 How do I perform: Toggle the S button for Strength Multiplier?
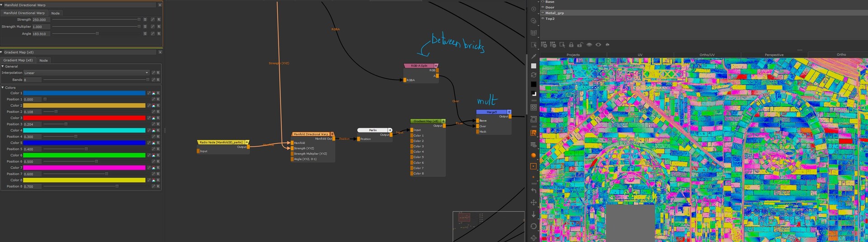[145, 27]
